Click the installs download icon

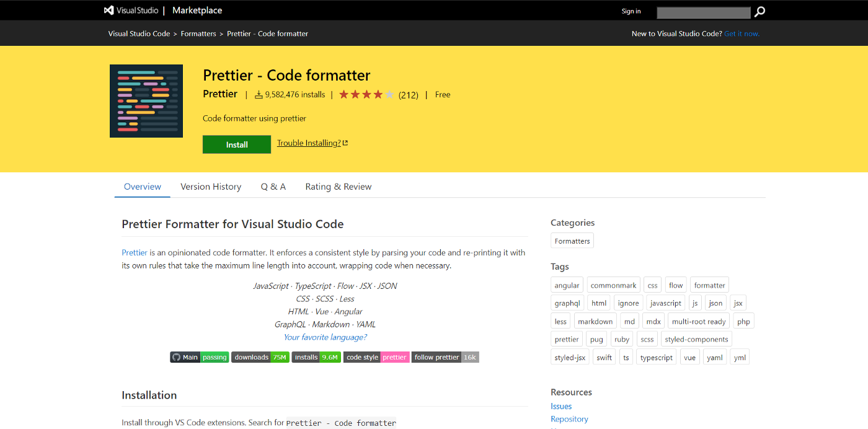click(x=259, y=95)
